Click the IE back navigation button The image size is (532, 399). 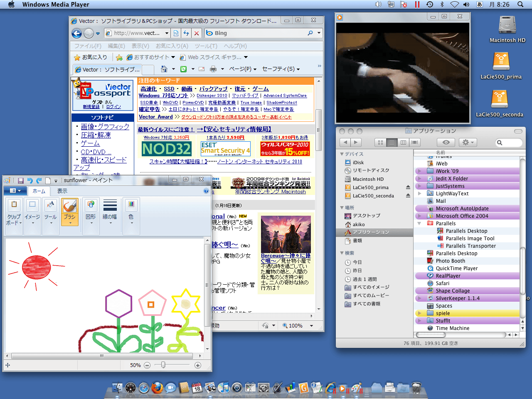[76, 33]
